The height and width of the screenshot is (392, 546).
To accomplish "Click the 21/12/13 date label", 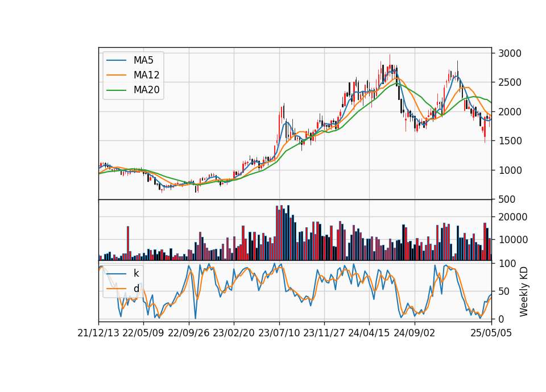I will tap(98, 333).
